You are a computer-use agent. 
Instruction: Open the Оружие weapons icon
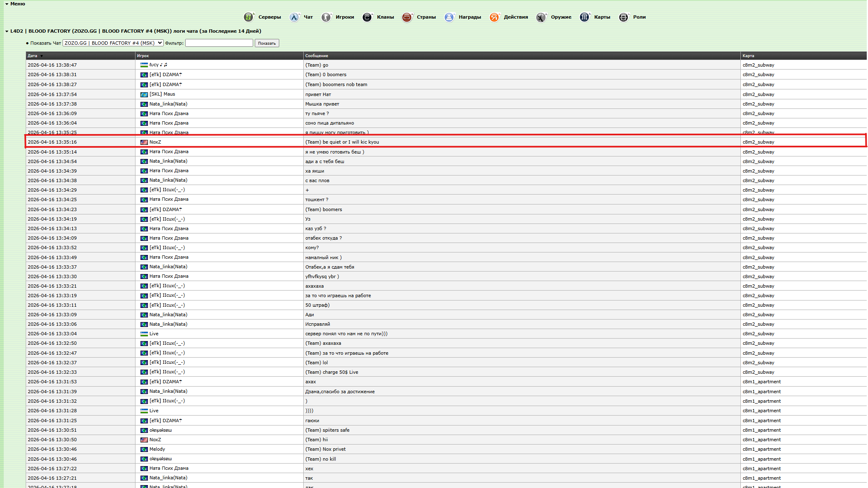click(x=541, y=17)
